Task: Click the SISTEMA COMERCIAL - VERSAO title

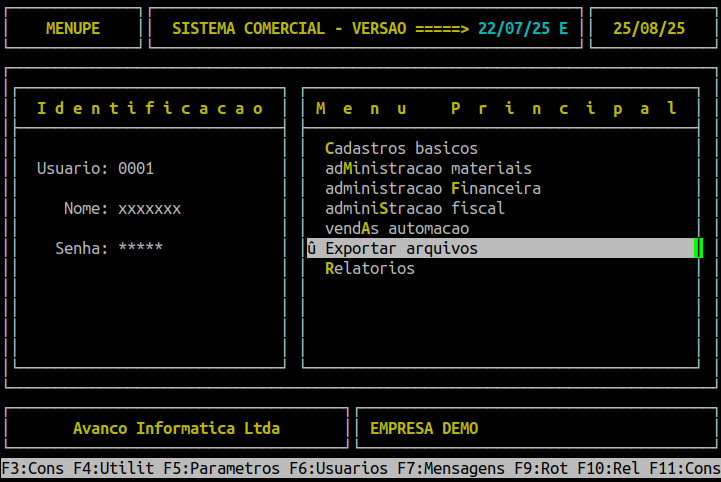Action: click(x=289, y=29)
